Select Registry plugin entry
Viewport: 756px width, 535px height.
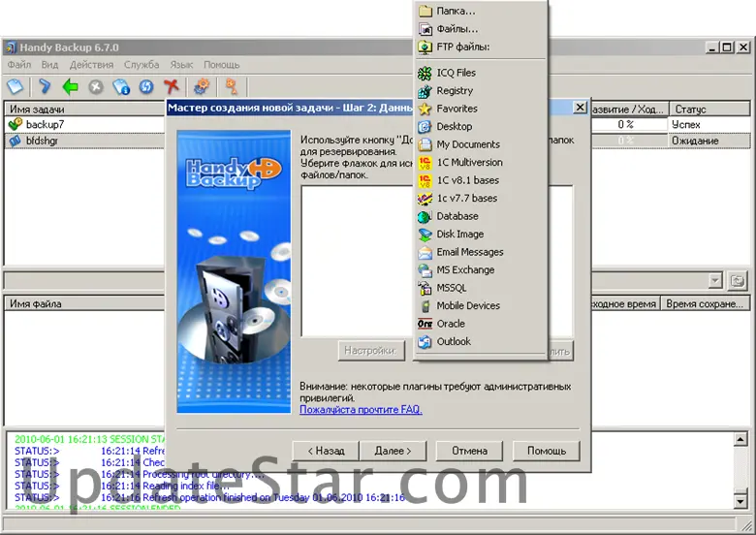(481, 90)
